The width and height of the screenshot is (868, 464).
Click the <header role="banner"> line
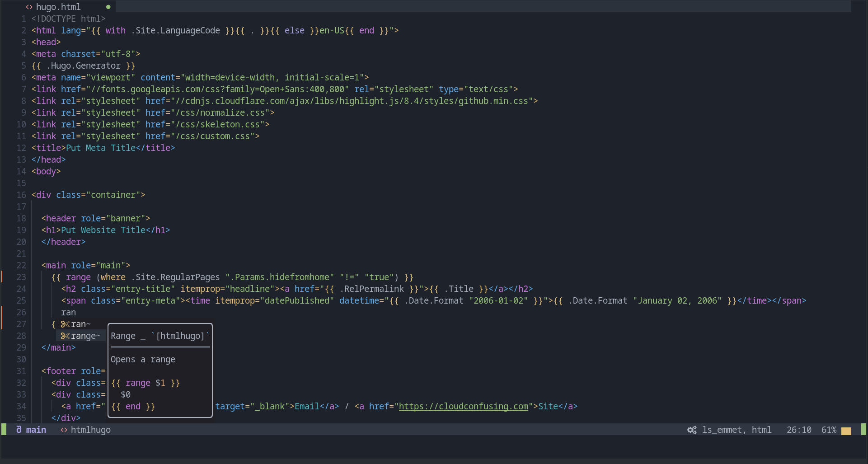coord(96,218)
